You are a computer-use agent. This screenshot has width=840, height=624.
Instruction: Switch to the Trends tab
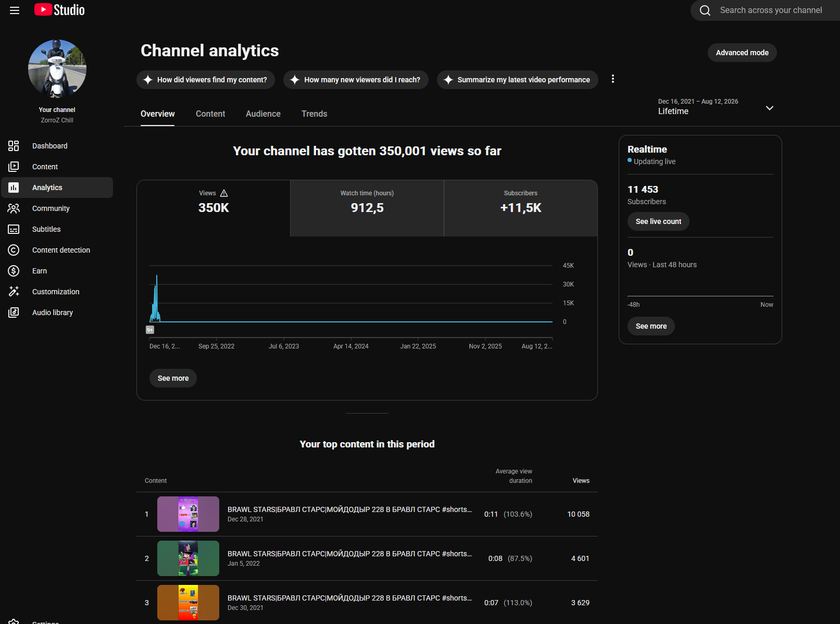pyautogui.click(x=315, y=114)
